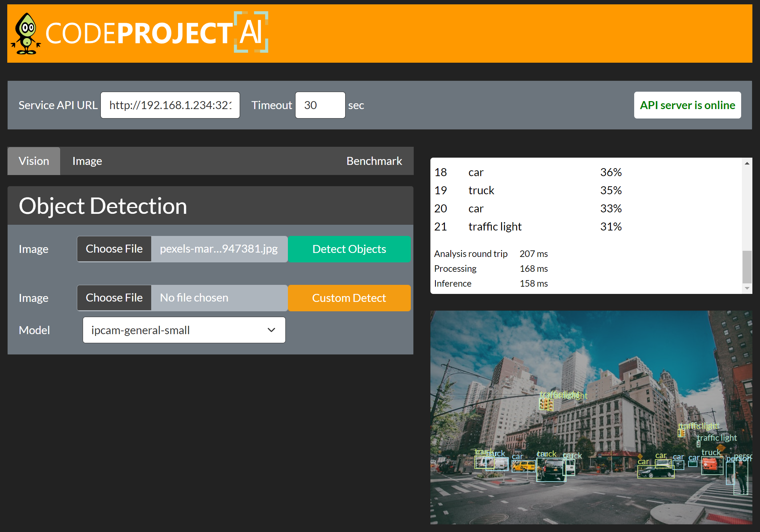
Task: Trigger the Custom Detect button
Action: (348, 298)
